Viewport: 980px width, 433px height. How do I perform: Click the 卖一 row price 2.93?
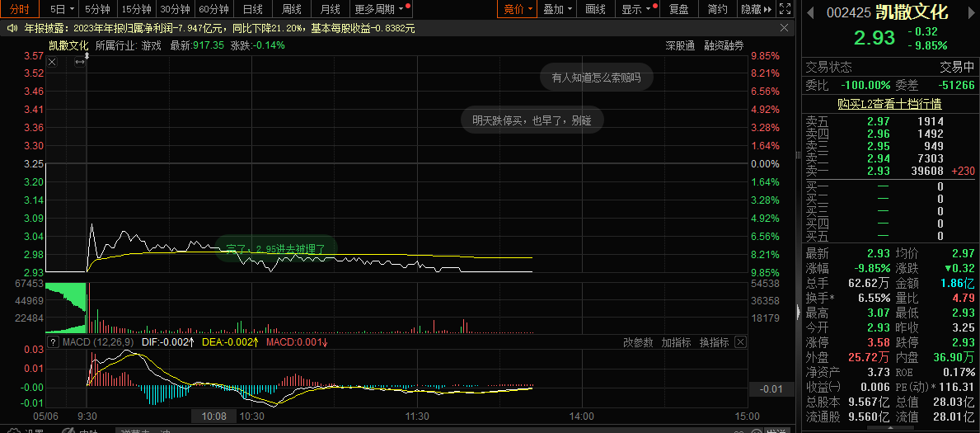point(878,171)
